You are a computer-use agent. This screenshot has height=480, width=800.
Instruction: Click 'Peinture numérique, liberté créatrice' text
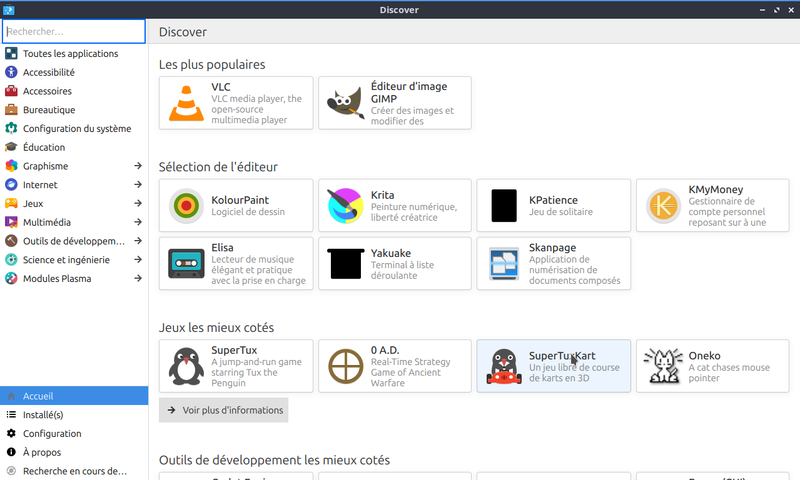click(414, 212)
